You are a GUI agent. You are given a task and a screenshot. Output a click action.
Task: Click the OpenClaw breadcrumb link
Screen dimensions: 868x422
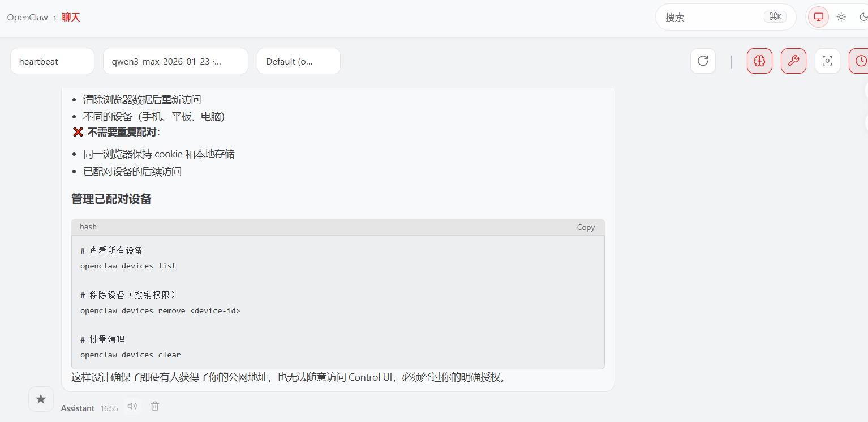pos(27,18)
